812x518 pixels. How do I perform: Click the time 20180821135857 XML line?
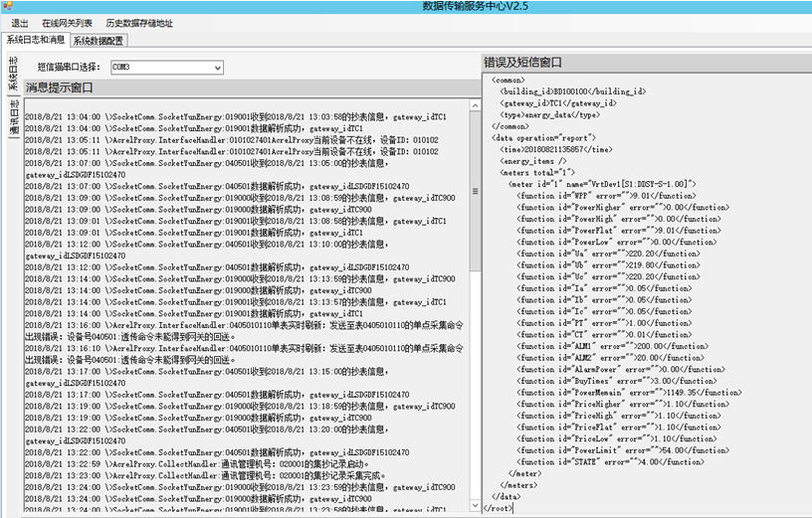point(556,149)
